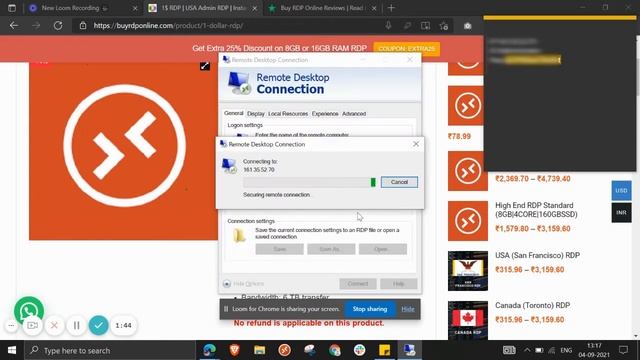Open Sticky Notes from taskbar

point(384,350)
